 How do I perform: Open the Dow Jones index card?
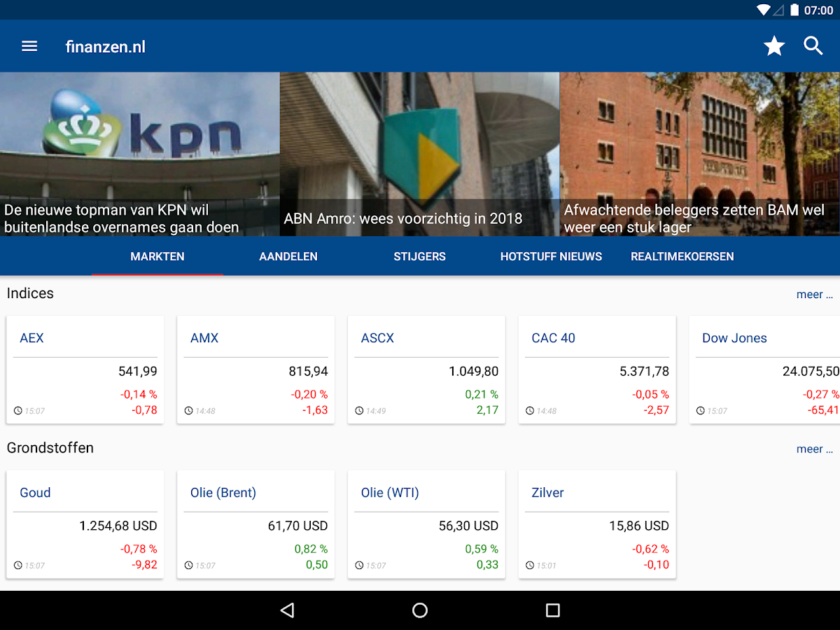tap(765, 370)
